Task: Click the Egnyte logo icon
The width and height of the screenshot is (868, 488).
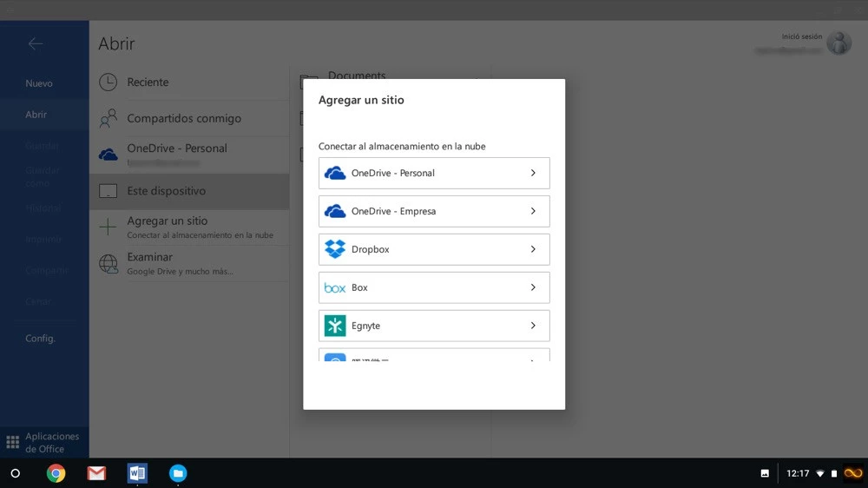Action: click(x=334, y=326)
